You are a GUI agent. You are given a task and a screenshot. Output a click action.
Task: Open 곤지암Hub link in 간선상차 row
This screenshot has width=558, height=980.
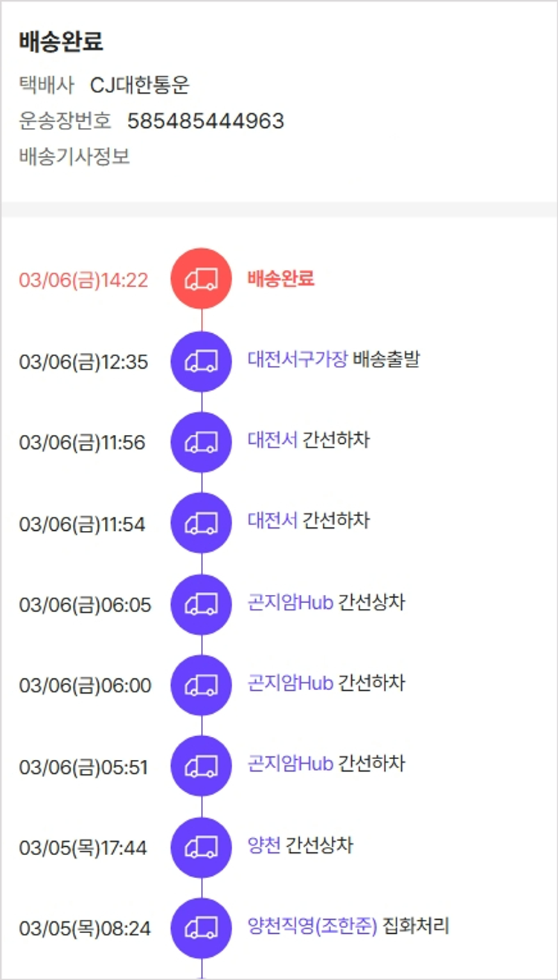coord(290,602)
